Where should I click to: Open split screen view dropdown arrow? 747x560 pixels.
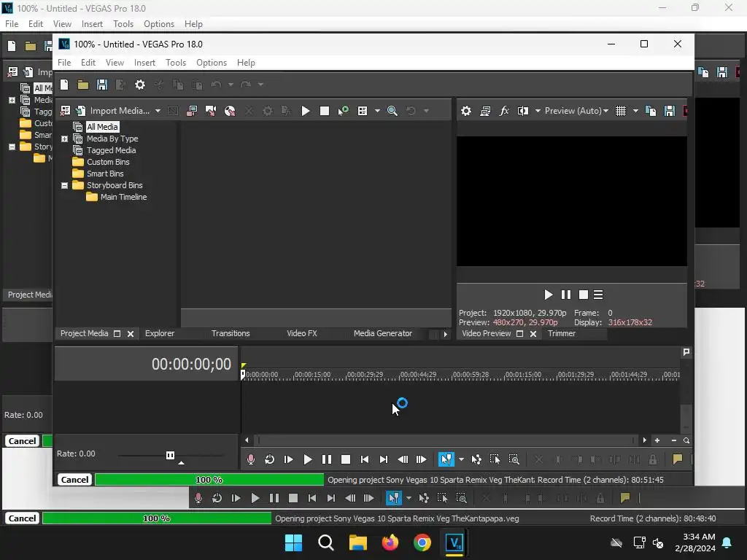538,111
